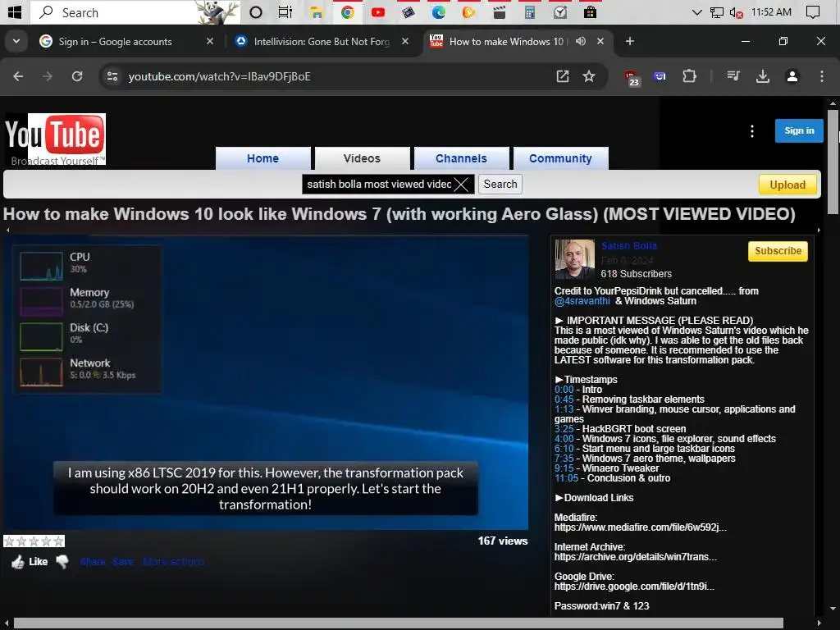Open the Videos tab
840x630 pixels.
pos(362,158)
